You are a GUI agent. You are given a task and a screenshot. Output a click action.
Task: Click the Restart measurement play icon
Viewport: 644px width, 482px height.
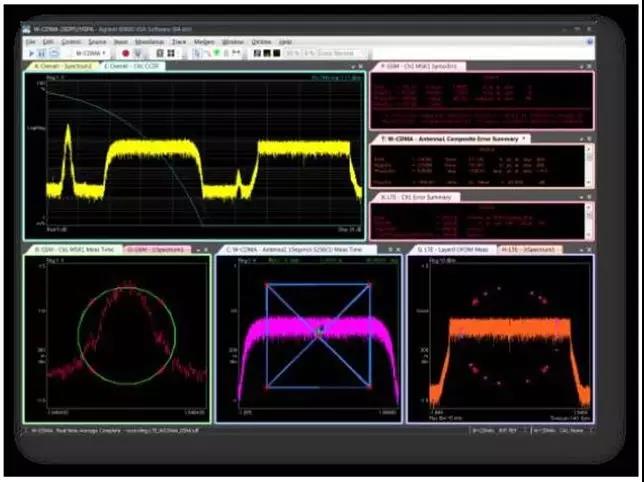click(29, 53)
